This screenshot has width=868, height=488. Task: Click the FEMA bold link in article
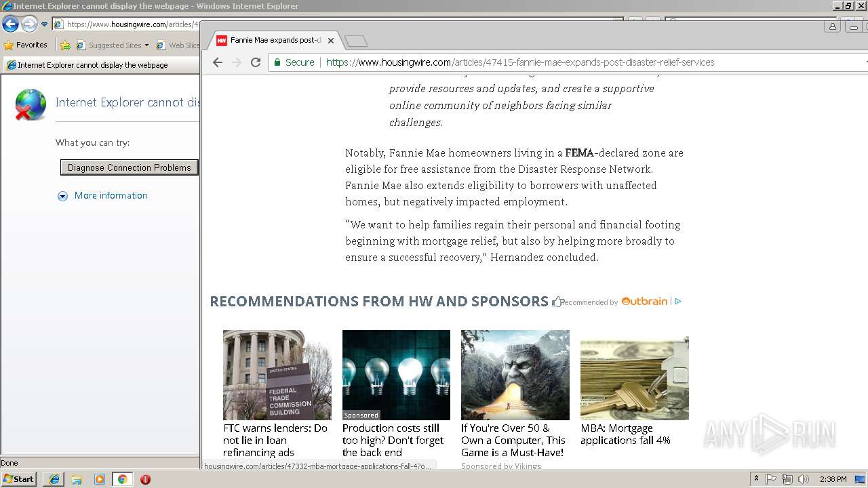tap(579, 153)
